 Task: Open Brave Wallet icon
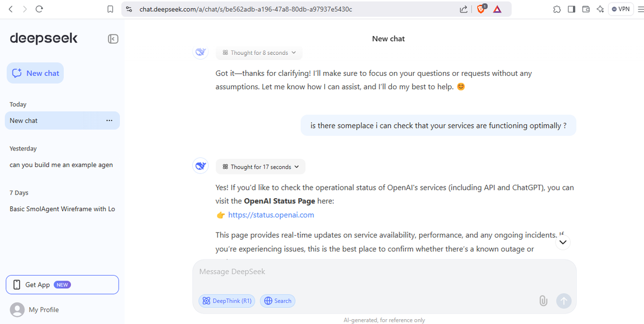pos(586,9)
